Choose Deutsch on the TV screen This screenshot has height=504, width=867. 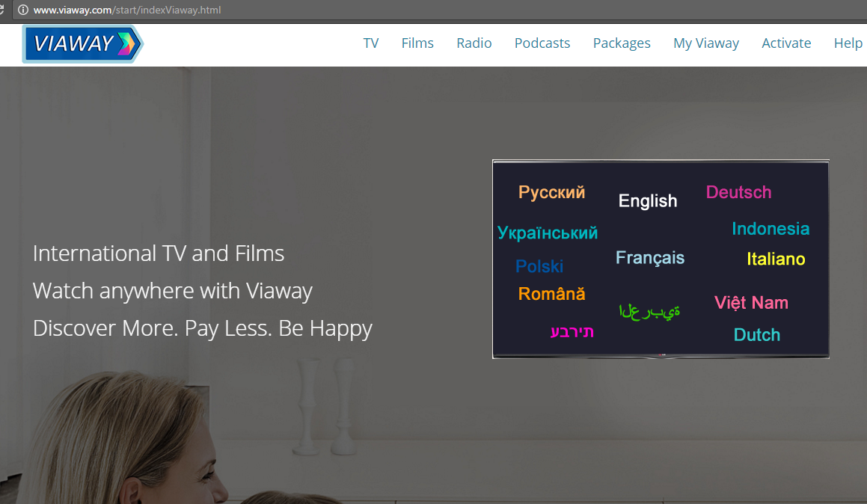pyautogui.click(x=739, y=192)
